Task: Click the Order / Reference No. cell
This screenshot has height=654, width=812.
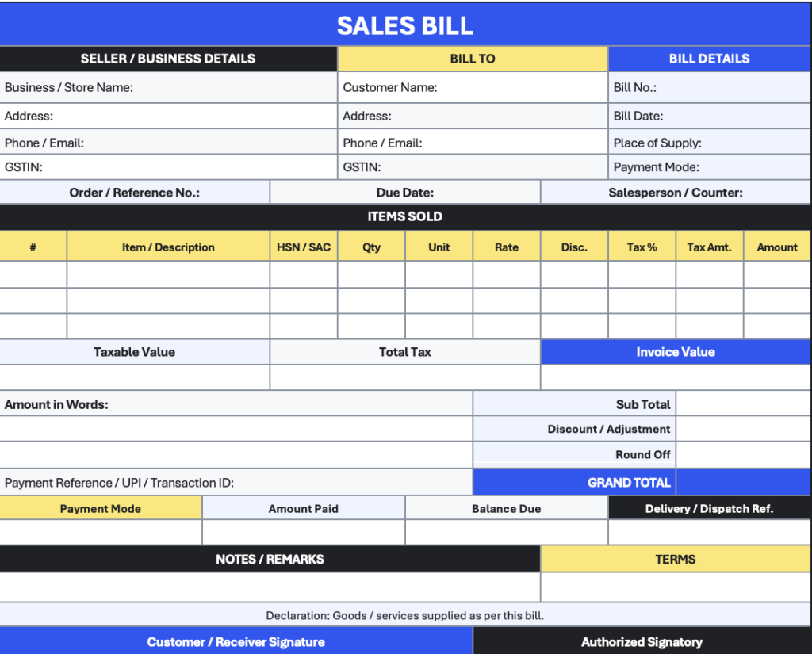Action: point(135,192)
